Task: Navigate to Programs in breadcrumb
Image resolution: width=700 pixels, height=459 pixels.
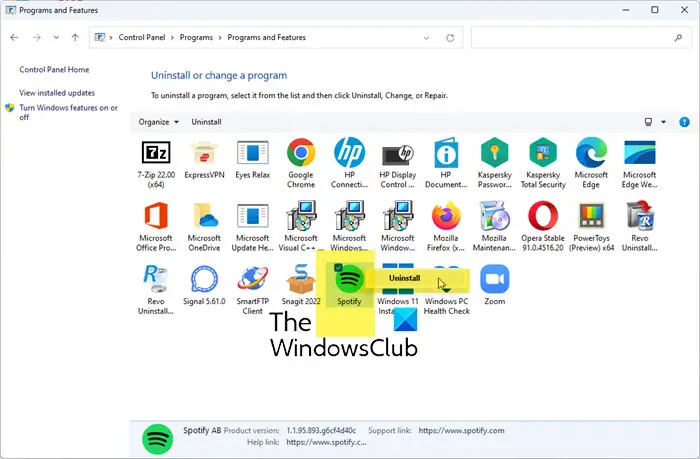Action: point(196,38)
